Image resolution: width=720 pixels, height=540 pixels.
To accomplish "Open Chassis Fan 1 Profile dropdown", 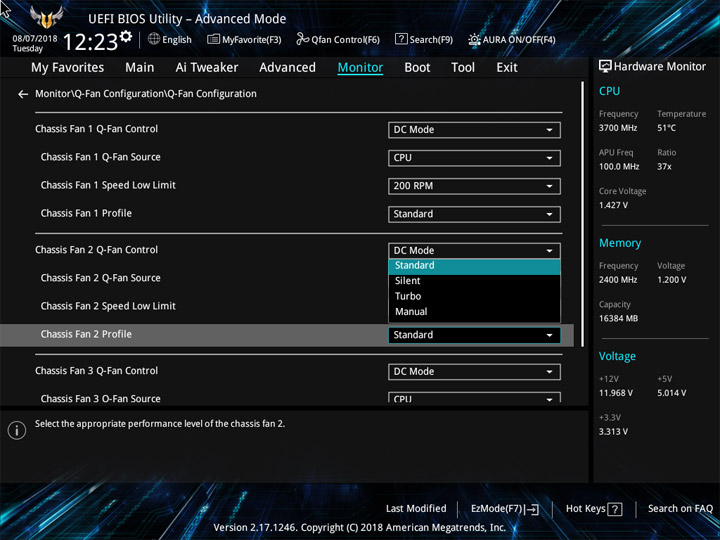I will (x=474, y=214).
